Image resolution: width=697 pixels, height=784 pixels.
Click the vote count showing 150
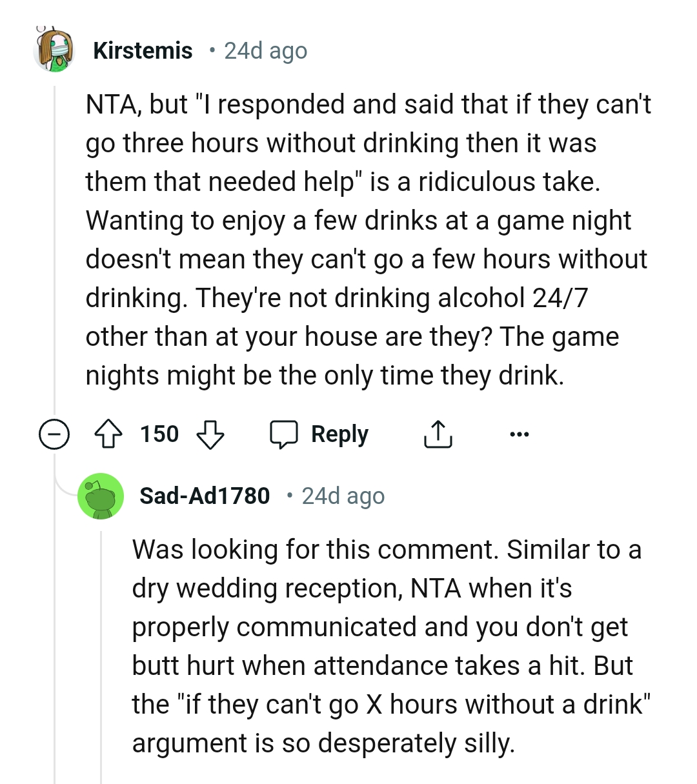[x=160, y=434]
